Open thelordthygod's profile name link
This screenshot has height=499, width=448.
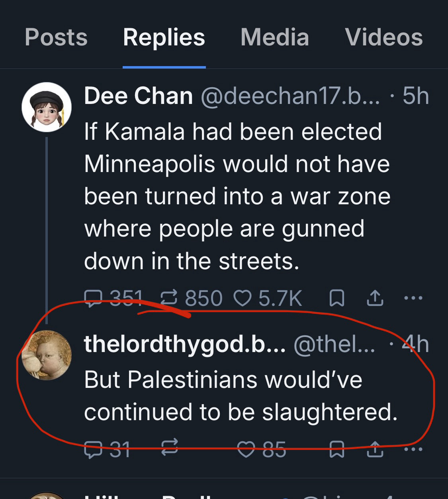tap(185, 344)
